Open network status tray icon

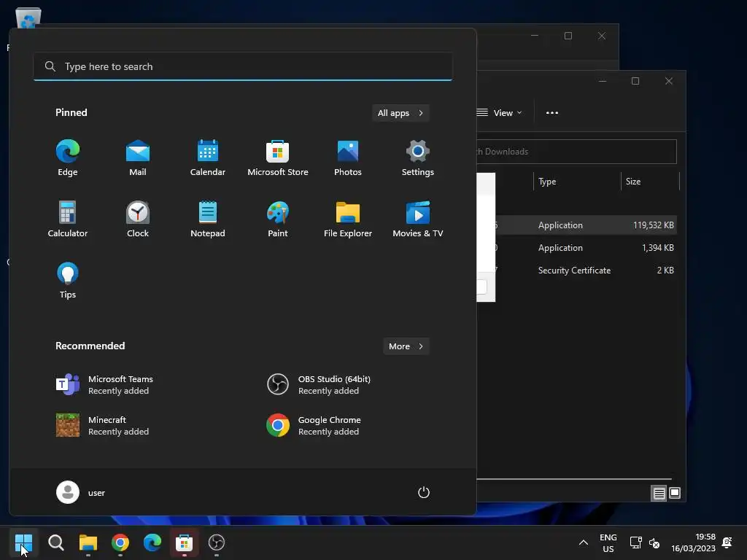[x=635, y=542]
